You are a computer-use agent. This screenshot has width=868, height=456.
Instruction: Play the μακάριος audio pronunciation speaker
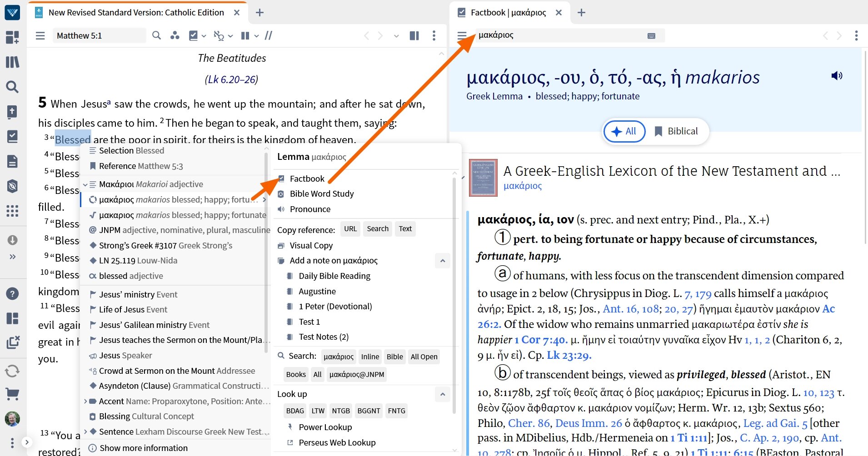(x=837, y=76)
